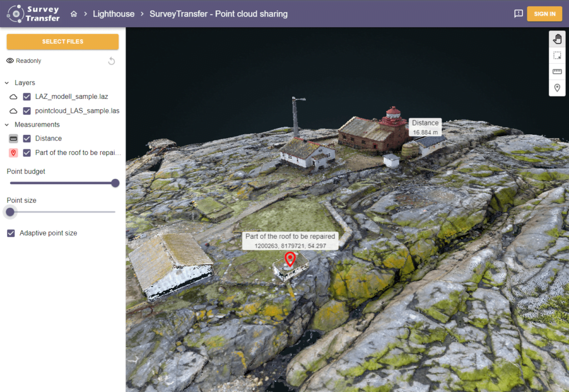Collapse the Layers section

pyautogui.click(x=7, y=83)
